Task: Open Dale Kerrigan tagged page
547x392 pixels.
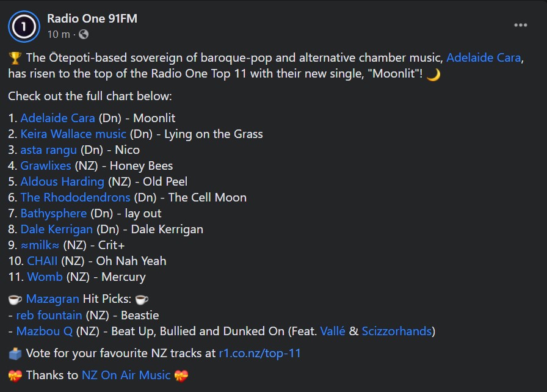Action: [57, 229]
